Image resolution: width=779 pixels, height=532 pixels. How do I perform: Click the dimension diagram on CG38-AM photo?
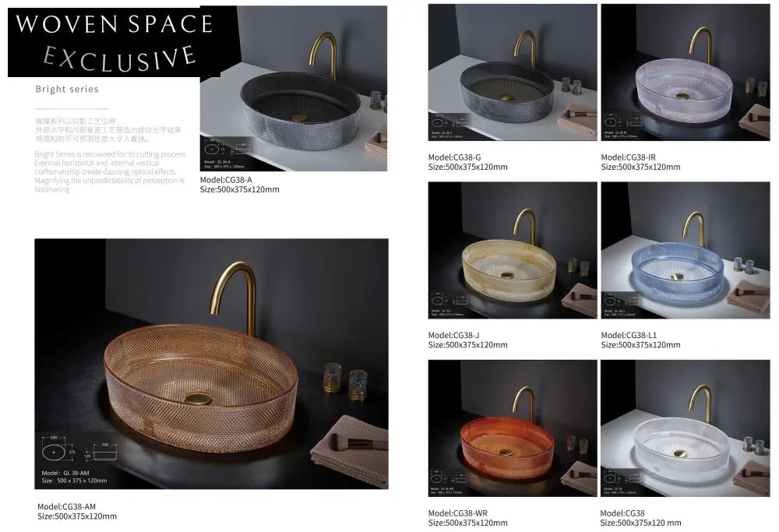(x=79, y=448)
